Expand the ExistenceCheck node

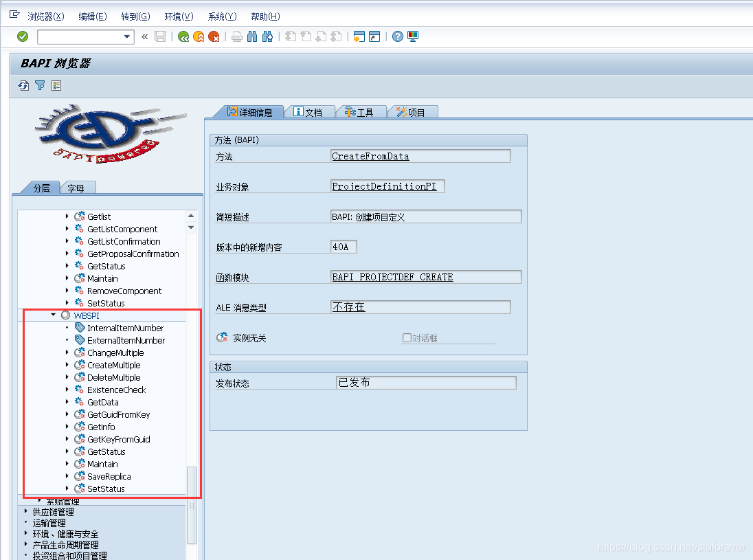[x=67, y=390]
